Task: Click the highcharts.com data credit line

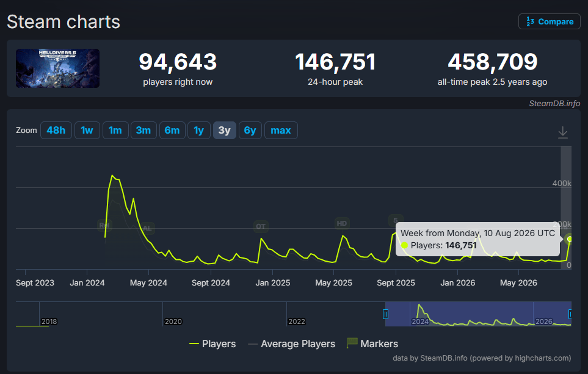Action: tap(482, 358)
